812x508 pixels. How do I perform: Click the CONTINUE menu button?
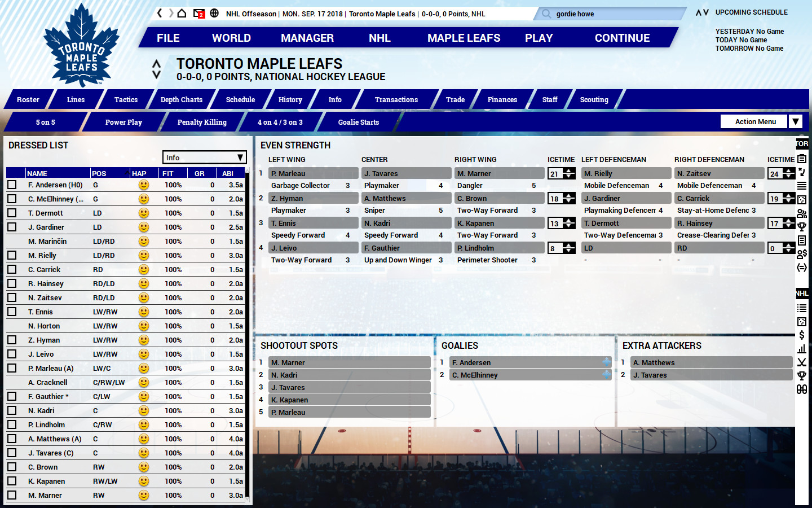point(622,38)
